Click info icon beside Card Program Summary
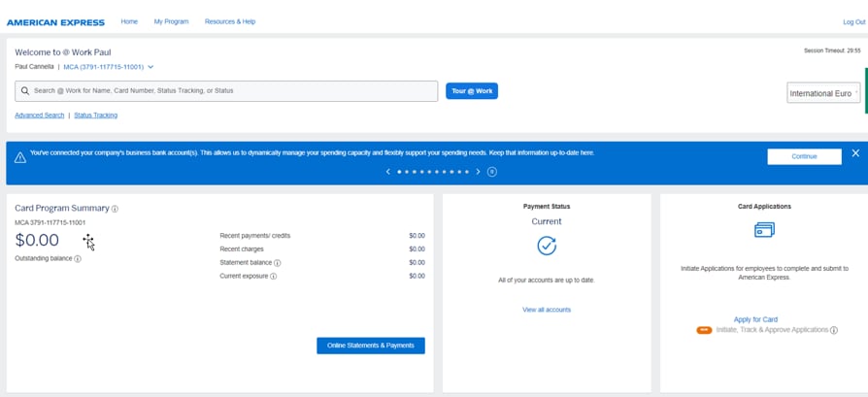Viewport: 868px width, 397px height. 115,209
